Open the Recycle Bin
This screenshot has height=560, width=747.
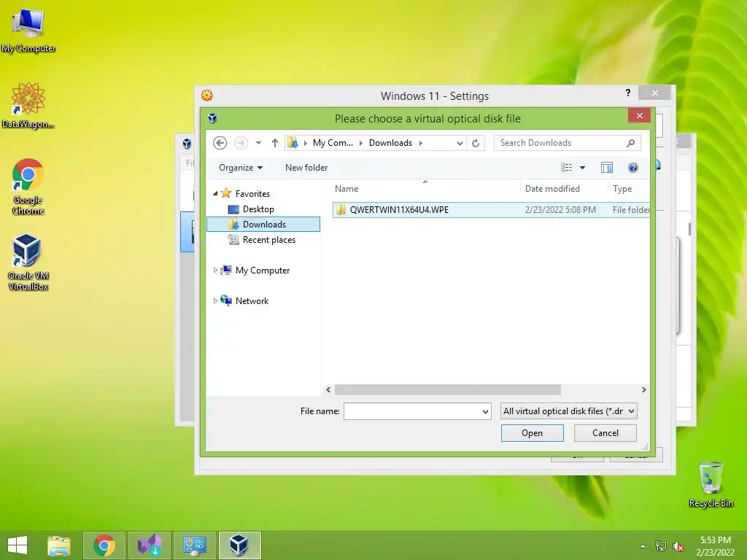(x=711, y=484)
